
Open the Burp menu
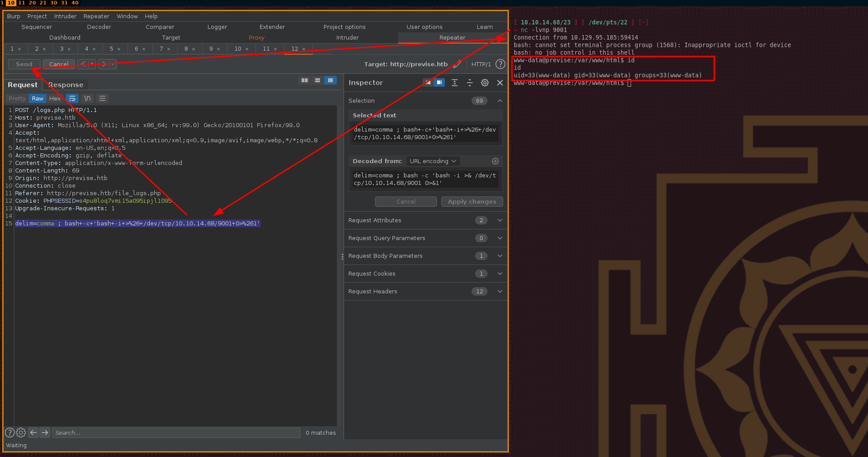[14, 16]
